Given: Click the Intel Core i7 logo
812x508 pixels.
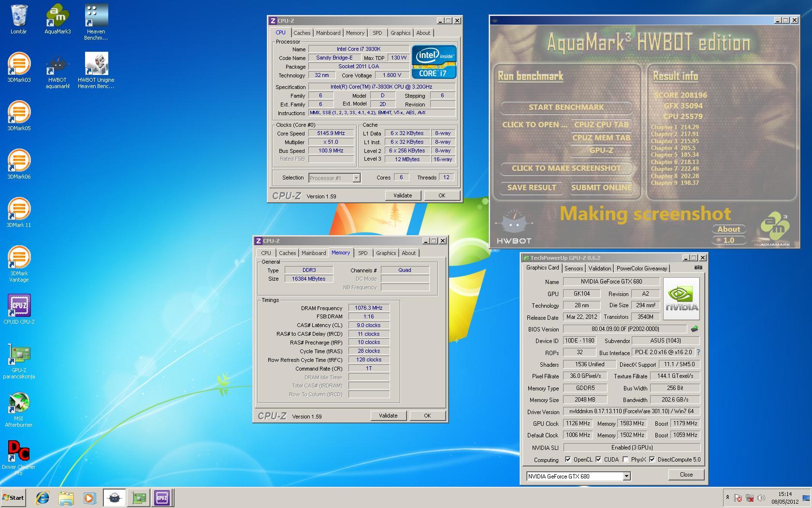Looking at the screenshot, I should point(434,62).
